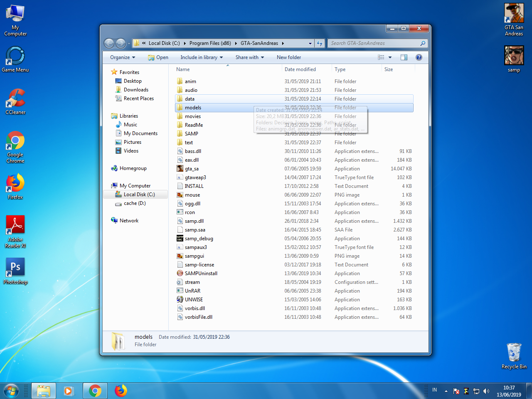Image resolution: width=532 pixels, height=399 pixels.
Task: Open Recent Places in navigation pane
Action: [139, 99]
